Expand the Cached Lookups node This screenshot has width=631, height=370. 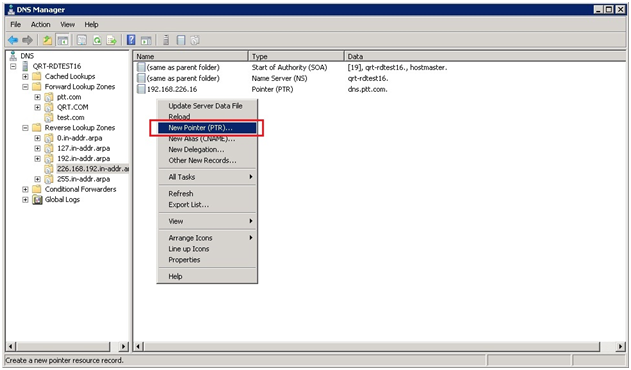25,76
